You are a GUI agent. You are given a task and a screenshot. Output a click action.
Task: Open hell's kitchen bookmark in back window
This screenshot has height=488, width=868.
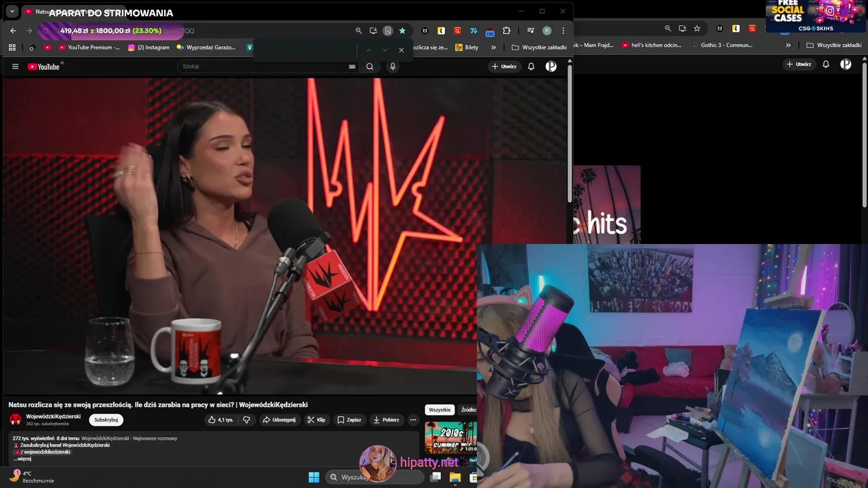tap(651, 45)
